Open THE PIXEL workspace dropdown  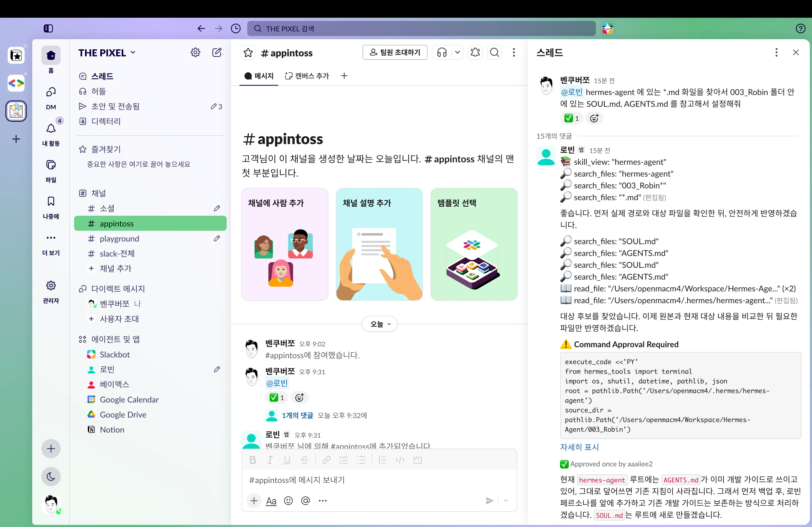pos(107,53)
